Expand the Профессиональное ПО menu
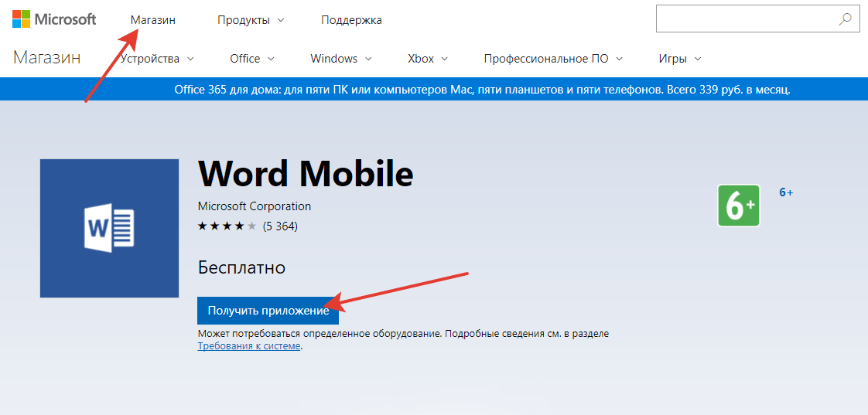The height and width of the screenshot is (415, 868). point(553,59)
